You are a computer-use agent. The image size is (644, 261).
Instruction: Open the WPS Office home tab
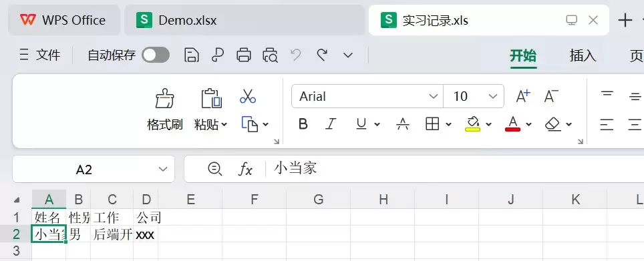coord(63,20)
